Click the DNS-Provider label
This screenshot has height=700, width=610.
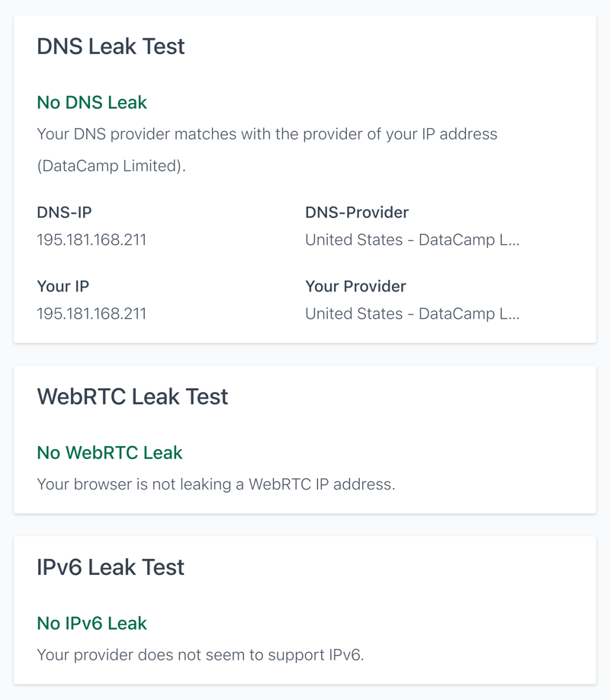coord(357,213)
